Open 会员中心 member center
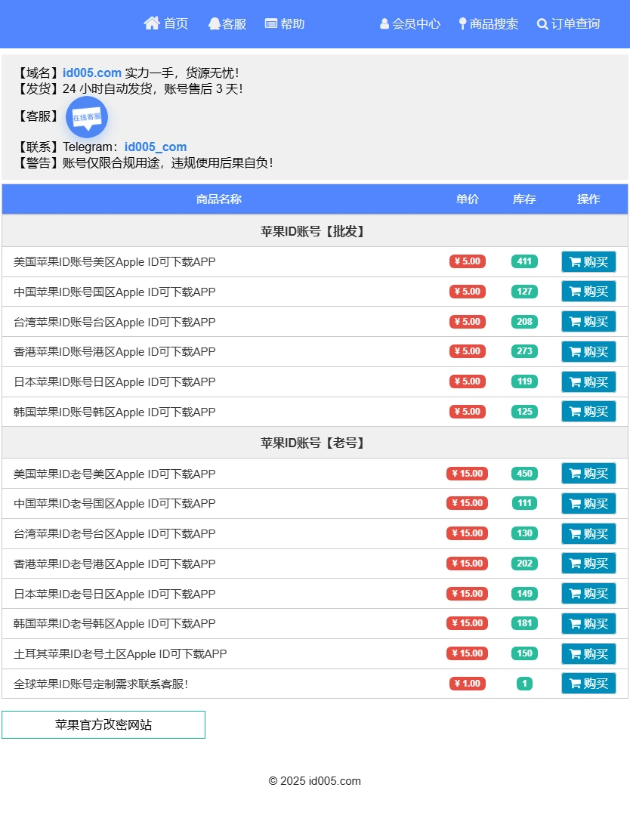 coord(410,23)
